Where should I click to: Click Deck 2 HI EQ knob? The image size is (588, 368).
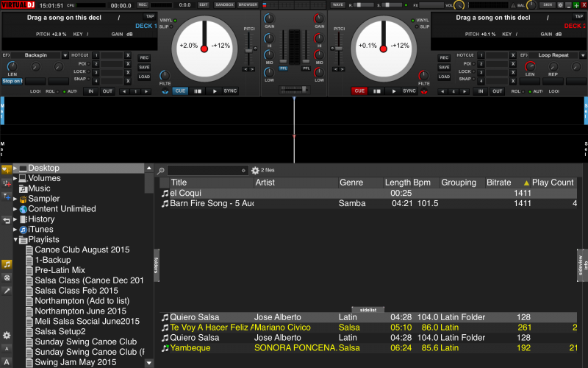(319, 38)
